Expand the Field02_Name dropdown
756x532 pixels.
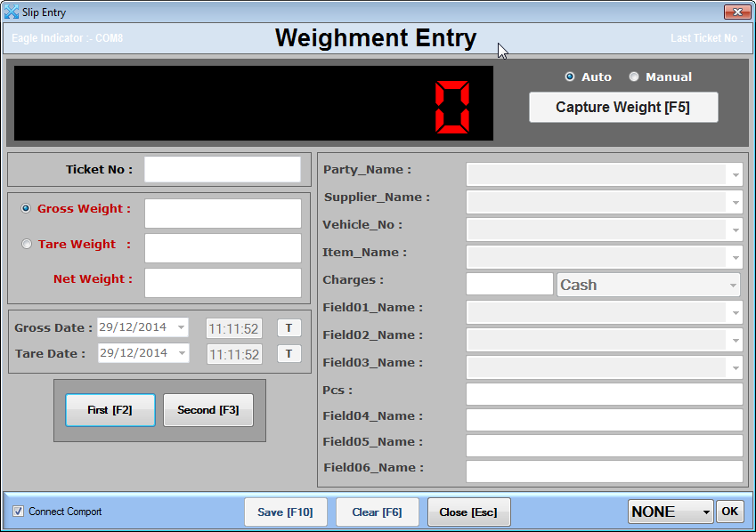pos(736,340)
